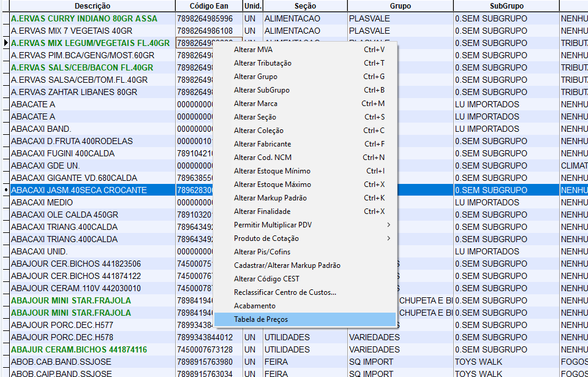Click the Ean code cell 7899343844012
This screenshot has height=377, width=588.
205,337
